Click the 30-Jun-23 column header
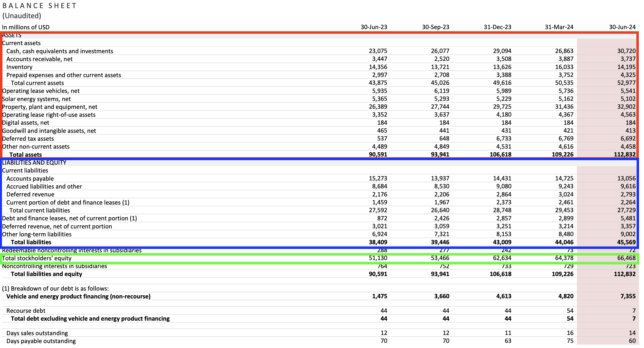The height and width of the screenshot is (348, 644). (374, 27)
